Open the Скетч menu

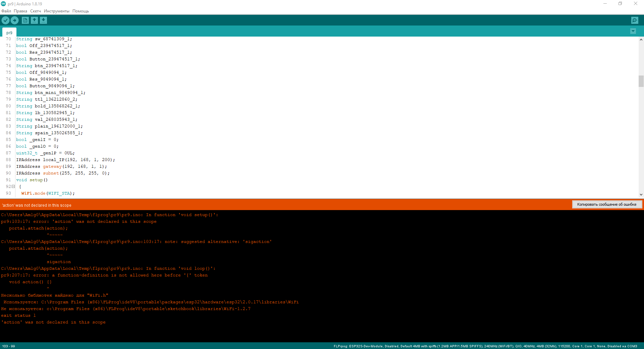(36, 11)
